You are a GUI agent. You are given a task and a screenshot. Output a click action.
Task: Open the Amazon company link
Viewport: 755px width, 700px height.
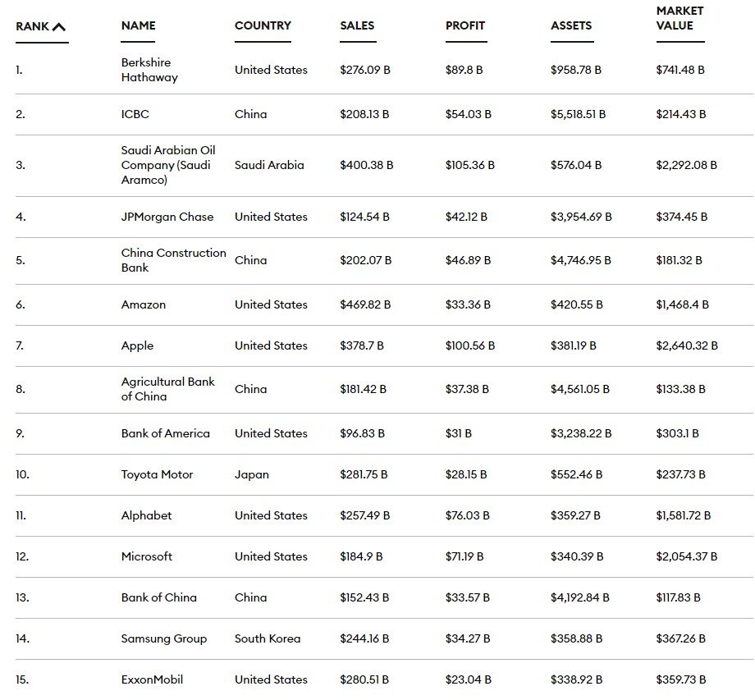click(144, 304)
